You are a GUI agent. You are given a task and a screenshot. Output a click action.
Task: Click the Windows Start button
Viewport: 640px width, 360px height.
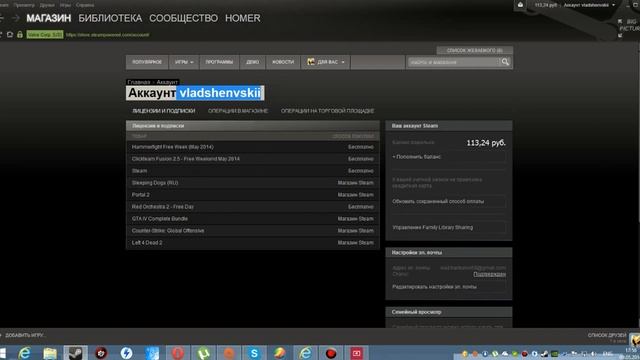pyautogui.click(x=3, y=353)
